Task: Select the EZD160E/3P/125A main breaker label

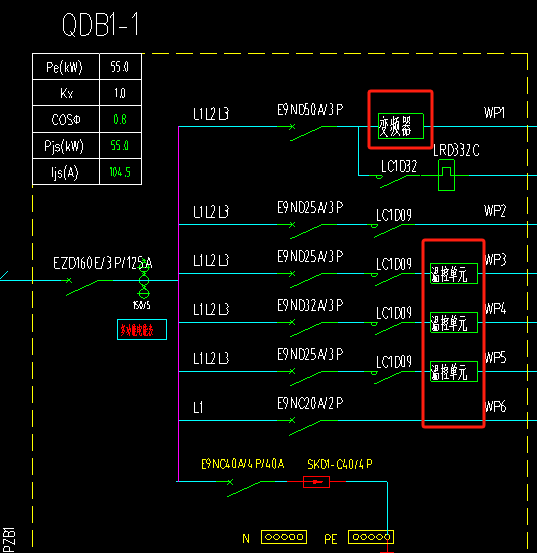Action: click(x=103, y=263)
